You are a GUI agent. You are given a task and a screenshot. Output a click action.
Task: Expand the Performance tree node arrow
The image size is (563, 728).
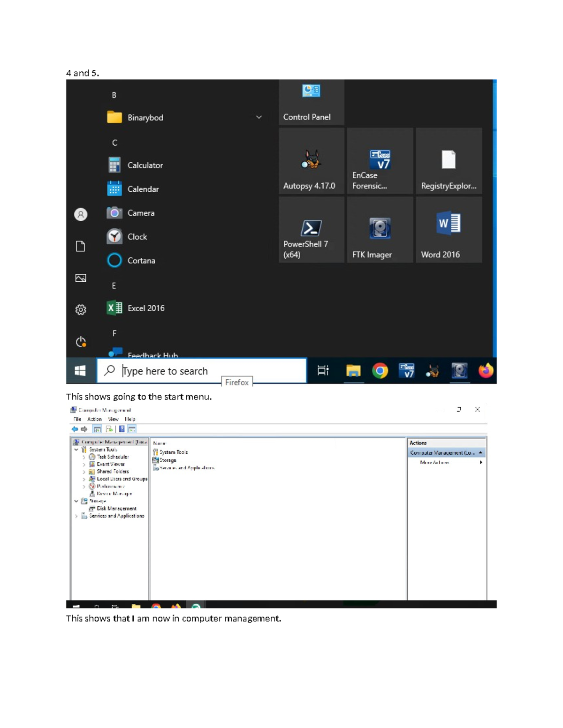84,487
